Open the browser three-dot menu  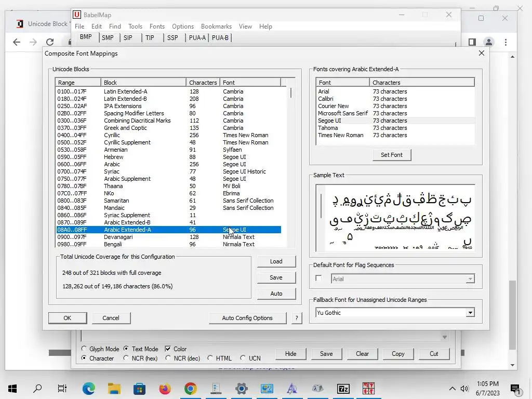(x=506, y=42)
